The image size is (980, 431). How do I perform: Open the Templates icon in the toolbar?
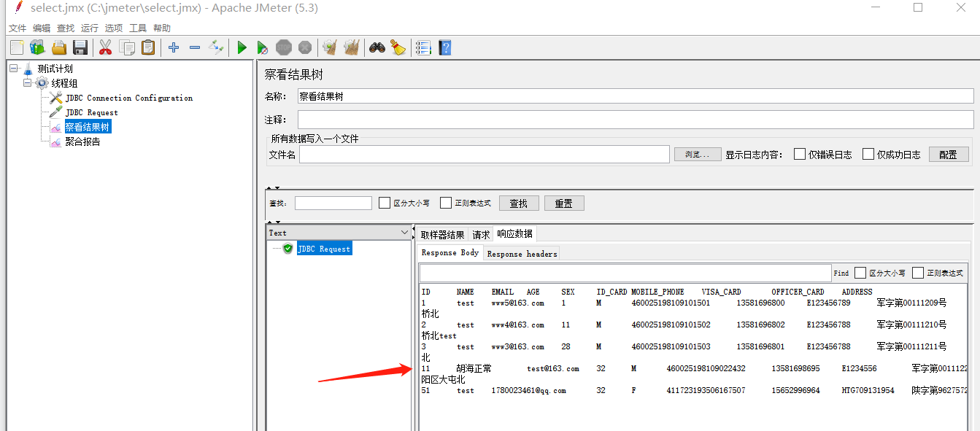coord(37,47)
